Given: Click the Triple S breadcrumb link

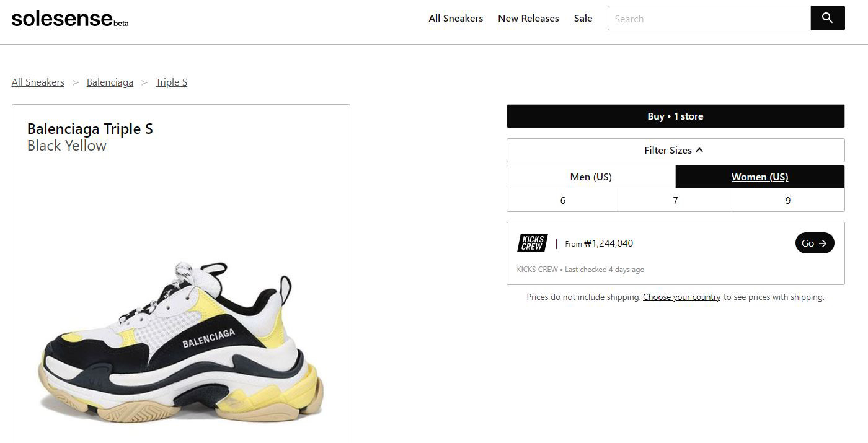Looking at the screenshot, I should pyautogui.click(x=171, y=82).
